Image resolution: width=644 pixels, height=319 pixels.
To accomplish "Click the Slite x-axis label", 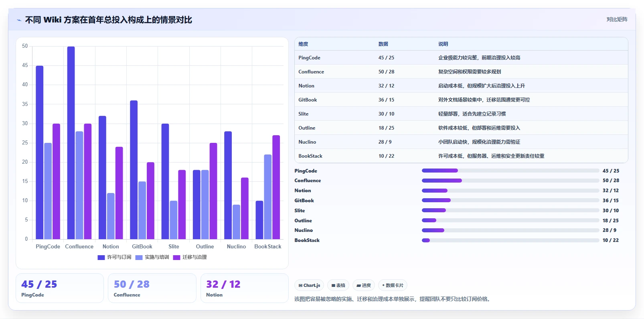I will [x=174, y=247].
